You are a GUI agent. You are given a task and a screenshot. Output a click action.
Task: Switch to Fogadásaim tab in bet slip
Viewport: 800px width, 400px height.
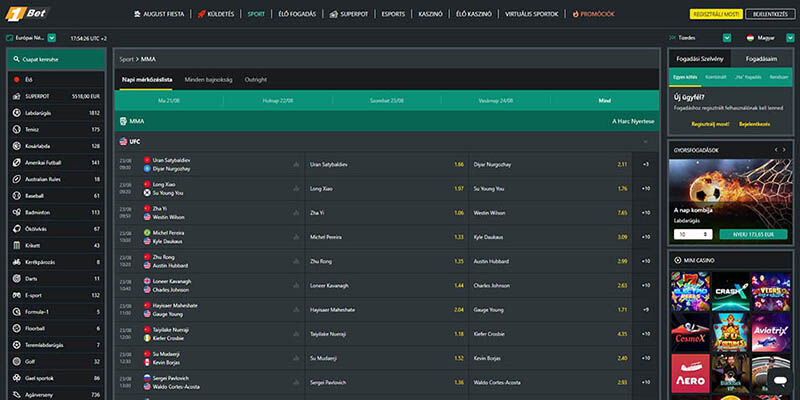pyautogui.click(x=761, y=59)
